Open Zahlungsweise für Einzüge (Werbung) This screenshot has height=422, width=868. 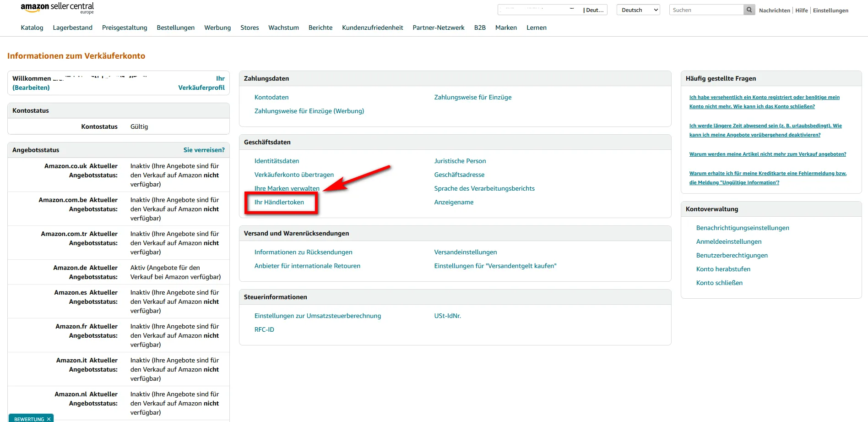click(309, 111)
